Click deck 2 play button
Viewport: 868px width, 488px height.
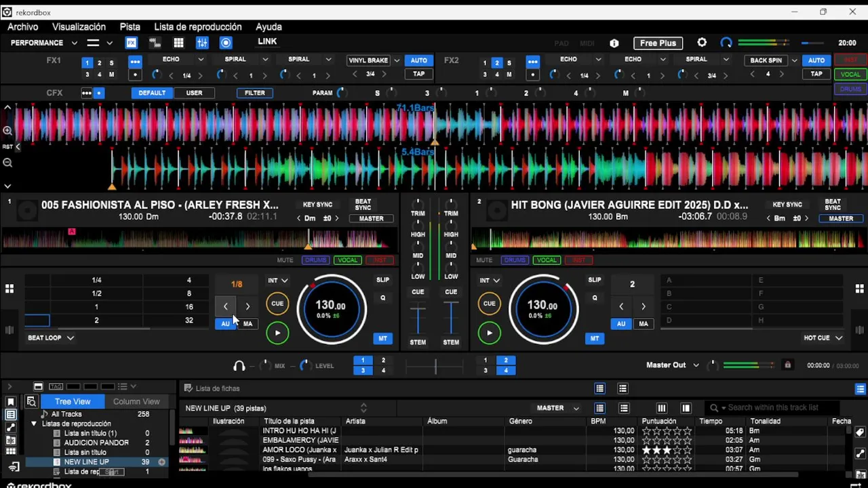click(x=489, y=333)
